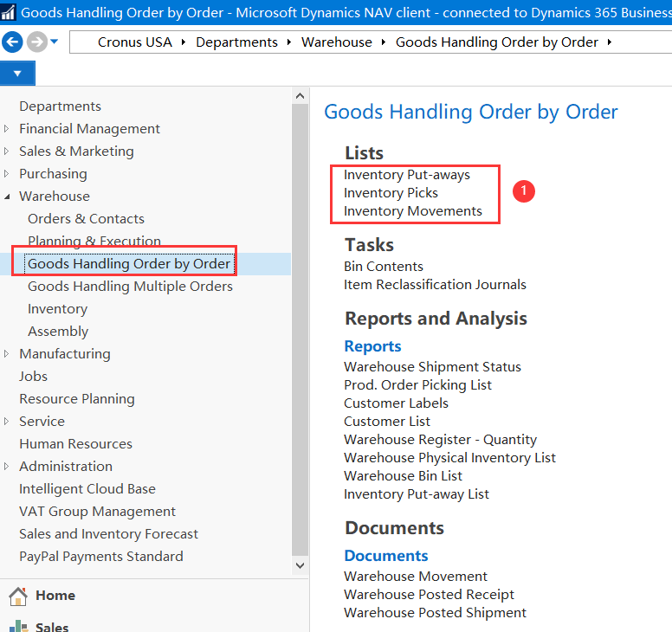The image size is (672, 632).
Task: Open the Inventory Picks list
Action: (391, 193)
